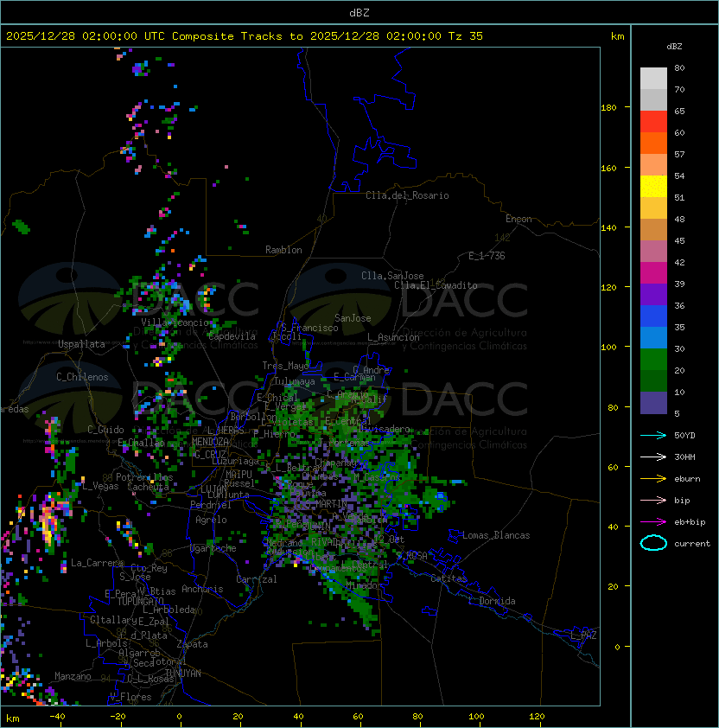Click the Tres_Mayo label
Image resolution: width=719 pixels, height=728 pixels.
click(285, 366)
